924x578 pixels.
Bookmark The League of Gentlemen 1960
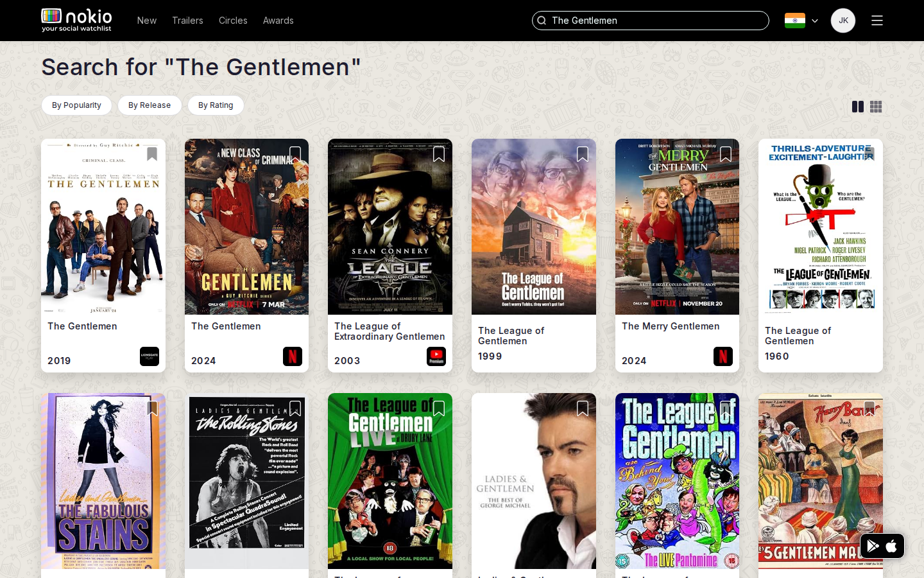pyautogui.click(x=869, y=154)
